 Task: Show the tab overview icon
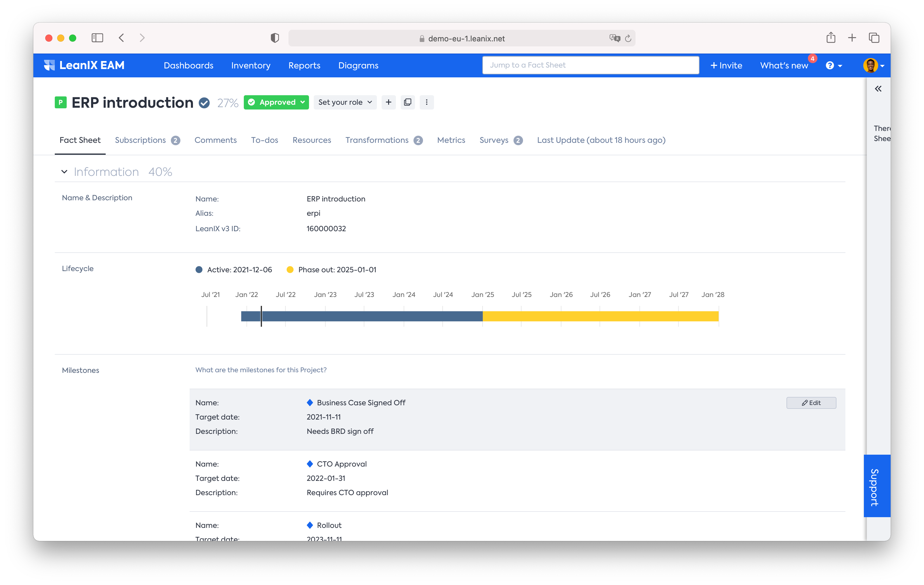(874, 37)
